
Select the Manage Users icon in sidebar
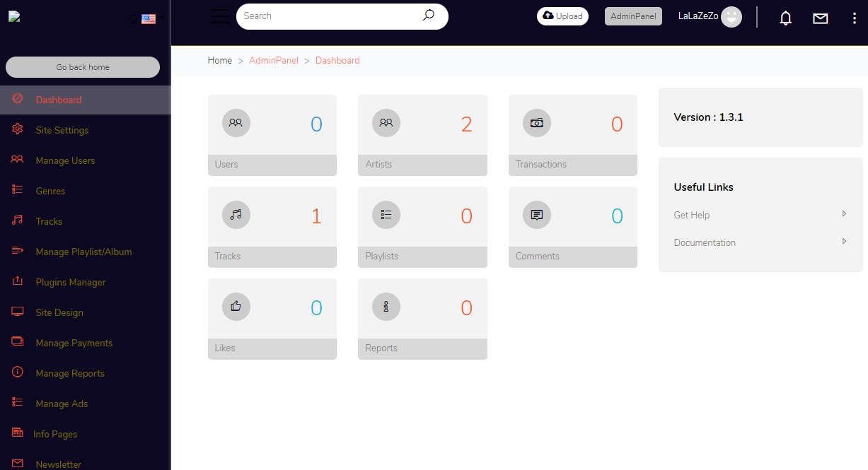(18, 160)
